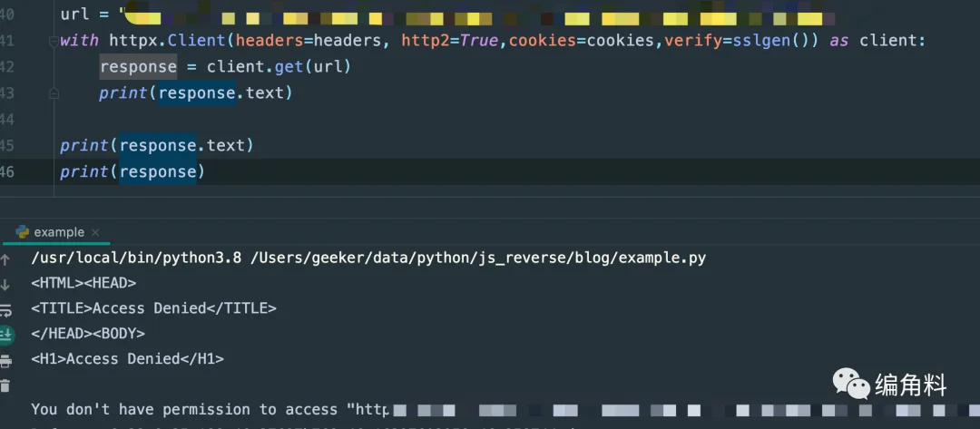Click line number 46 in gutter

(x=7, y=171)
